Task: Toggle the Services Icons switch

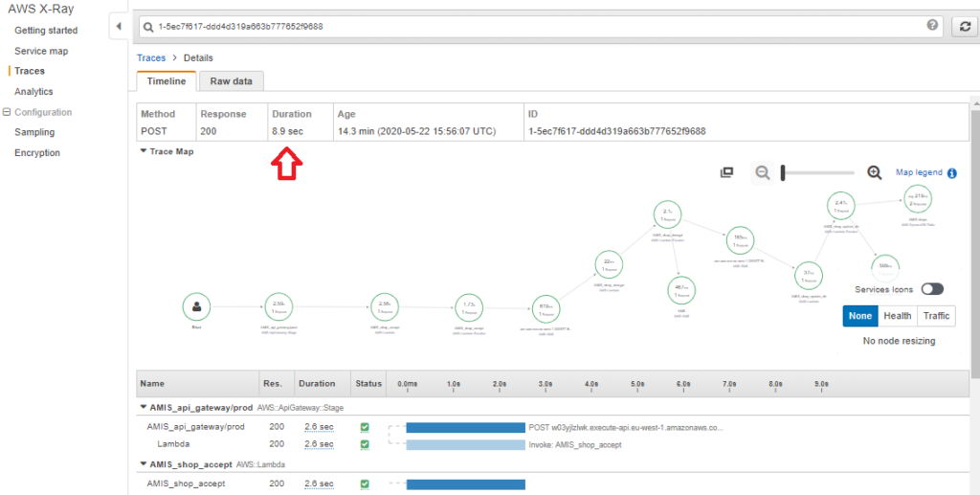Action: (931, 289)
